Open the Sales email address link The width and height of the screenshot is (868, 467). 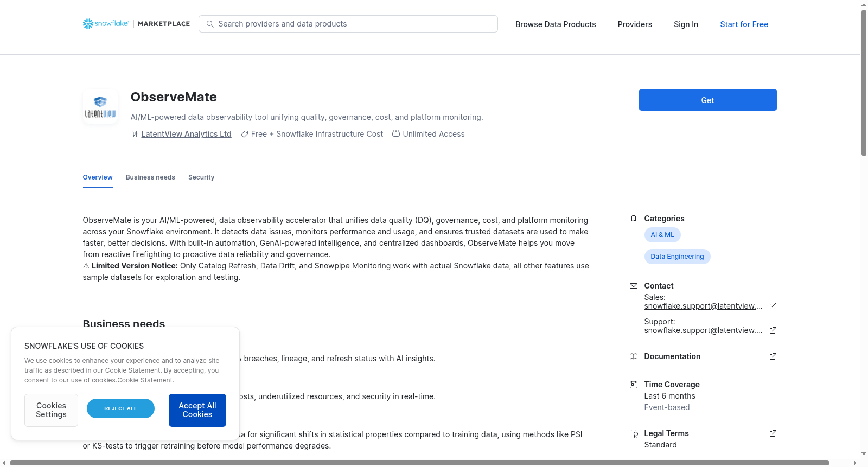pos(703,306)
